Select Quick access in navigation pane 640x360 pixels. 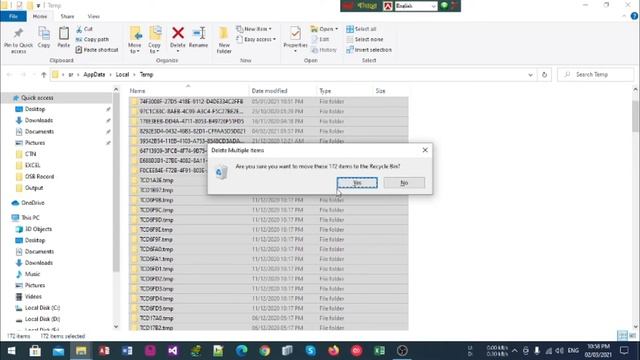37,98
